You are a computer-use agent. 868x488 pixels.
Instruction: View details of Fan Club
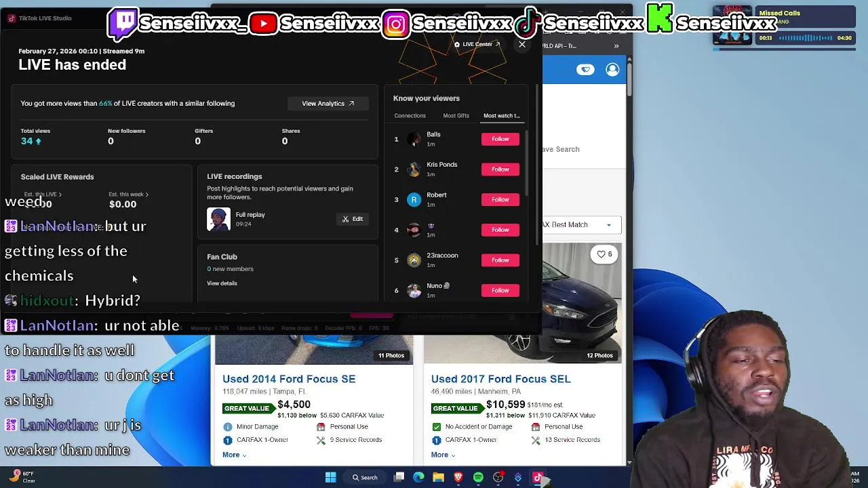pos(222,283)
